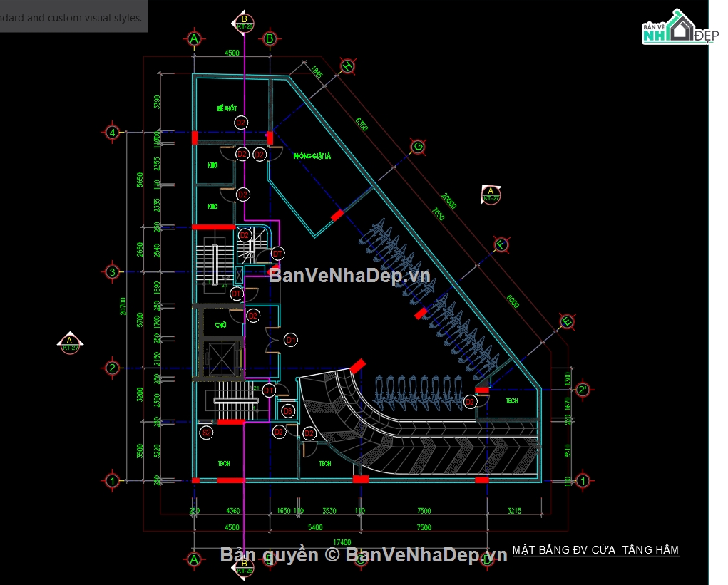Pick the diagonal grid bubble labeled F

(502, 245)
